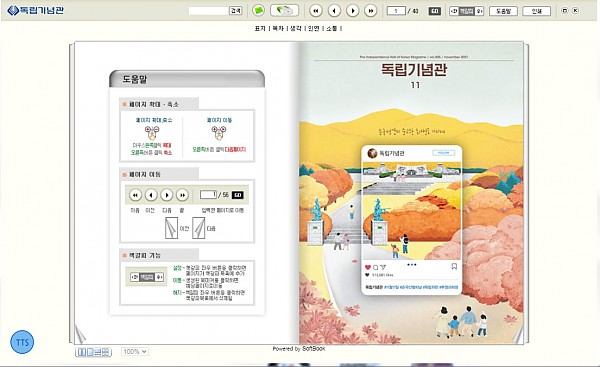The width and height of the screenshot is (600, 367).
Task: Click the fullscreen window icon
Action: 564,11
